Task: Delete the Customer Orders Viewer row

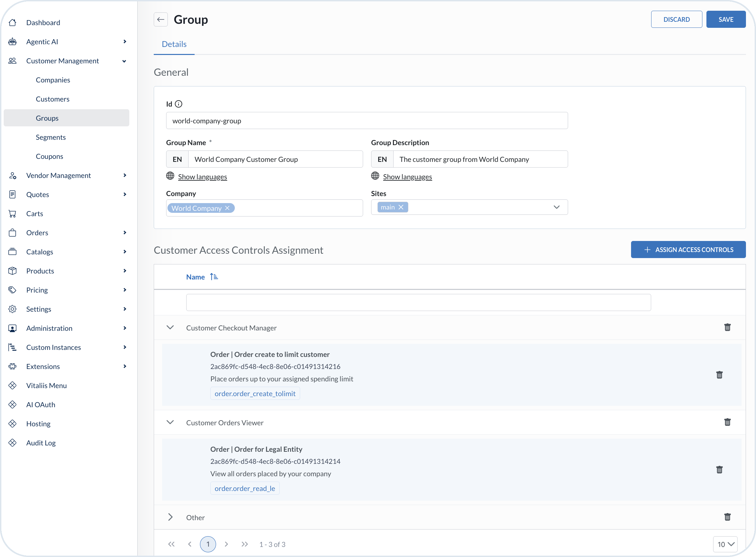Action: tap(728, 422)
